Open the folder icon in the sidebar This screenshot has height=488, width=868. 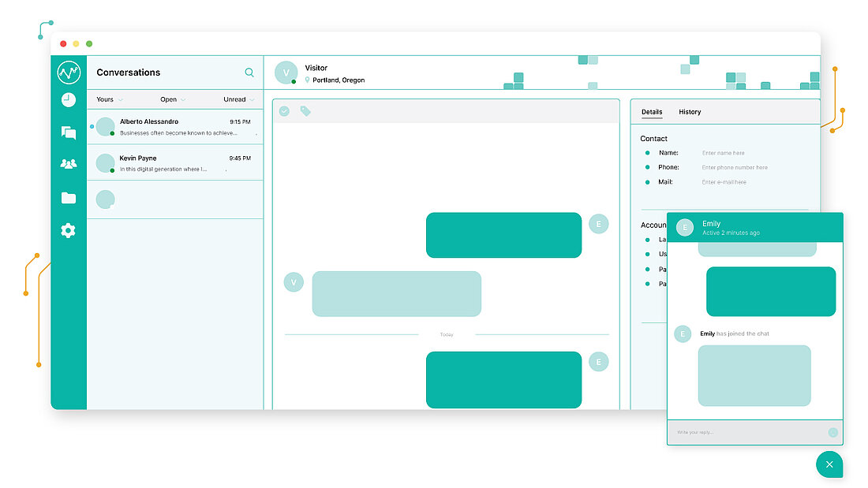click(69, 198)
